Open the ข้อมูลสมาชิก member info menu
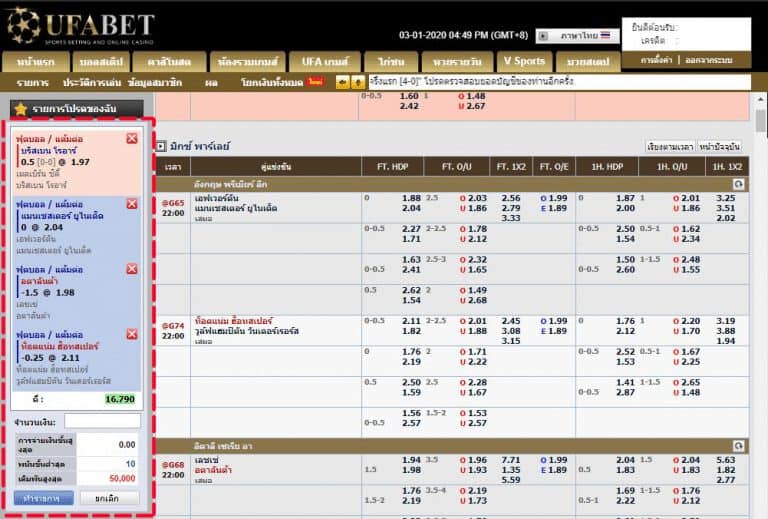This screenshot has height=519, width=768. coord(155,83)
